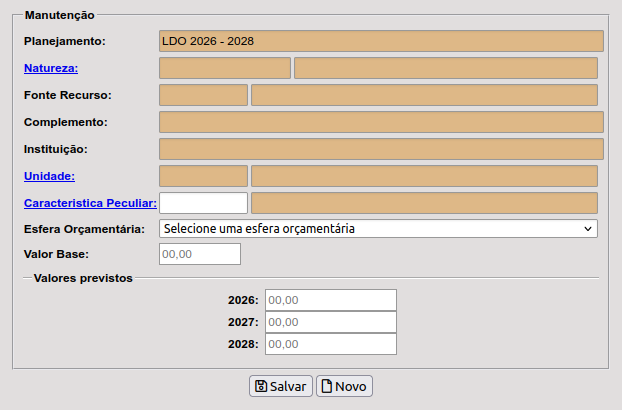The image size is (622, 410).
Task: Select the 2027 predicted value field
Action: (x=330, y=322)
